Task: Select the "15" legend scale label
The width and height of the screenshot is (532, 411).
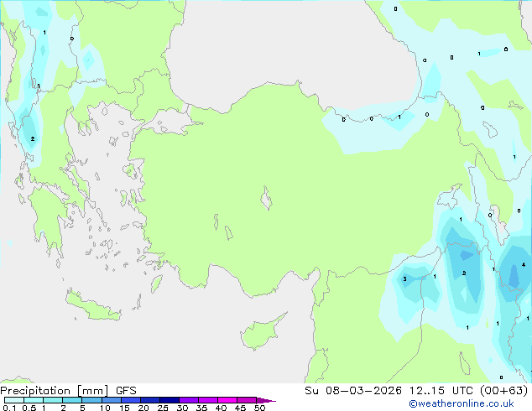Action: (x=124, y=408)
